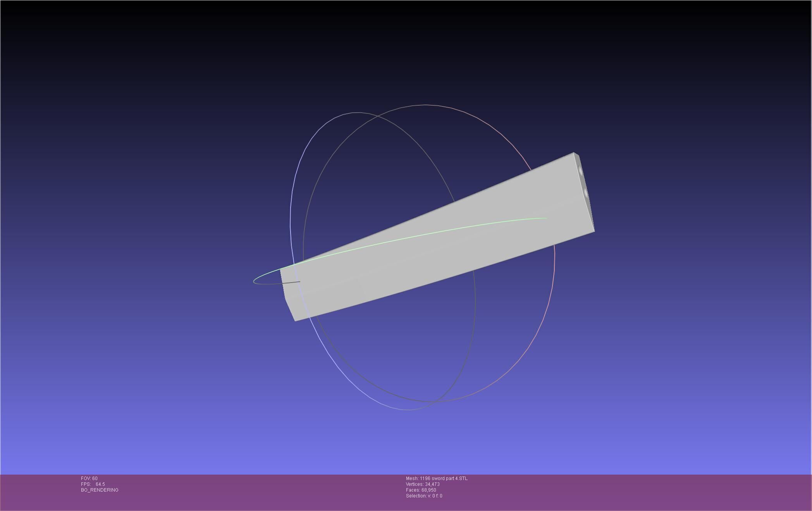
Task: Click the FPS counter text
Action: coord(93,484)
